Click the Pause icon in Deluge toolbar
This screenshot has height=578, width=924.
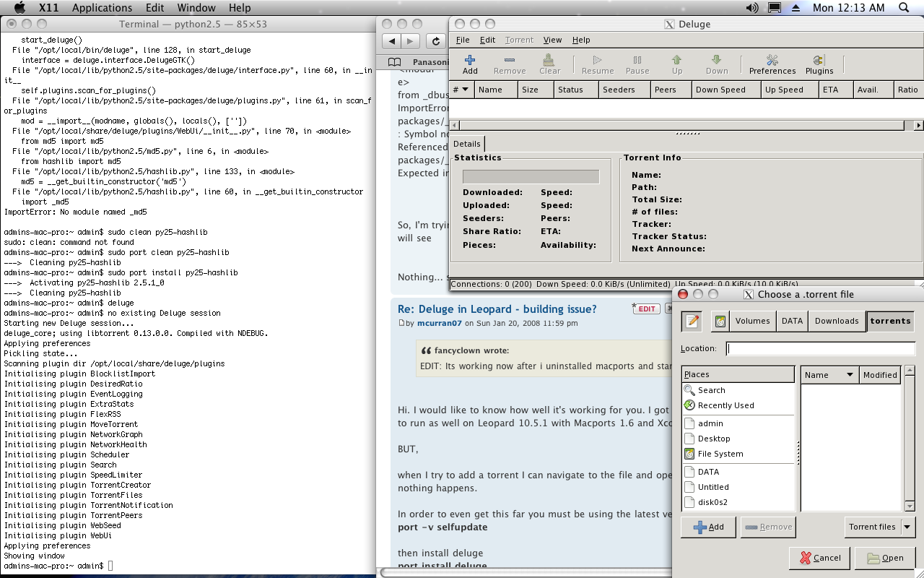click(637, 64)
